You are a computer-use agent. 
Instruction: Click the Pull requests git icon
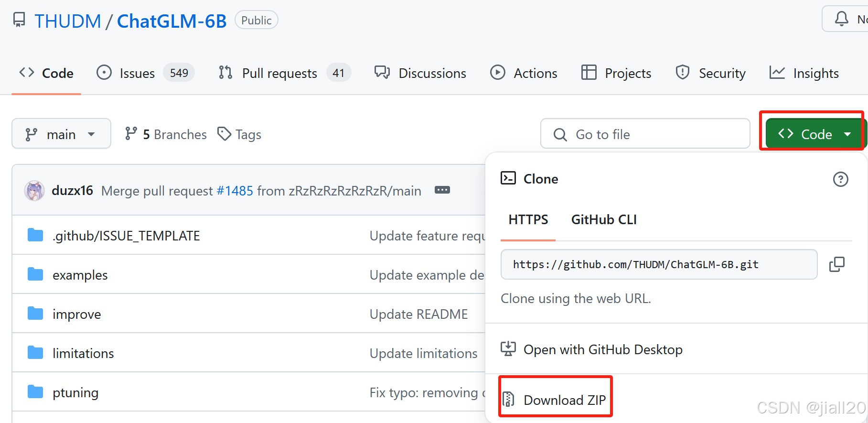pyautogui.click(x=225, y=73)
